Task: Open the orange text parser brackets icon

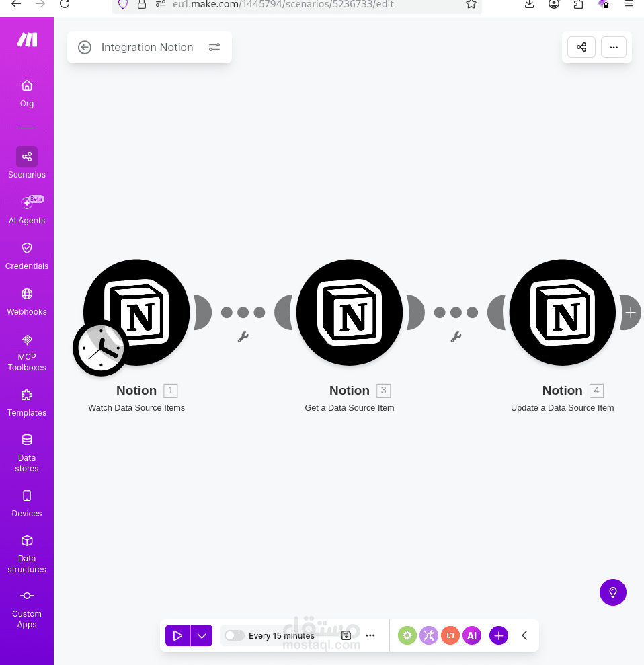Action: click(x=450, y=635)
